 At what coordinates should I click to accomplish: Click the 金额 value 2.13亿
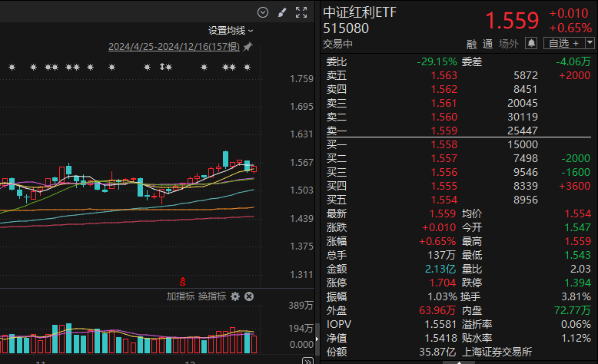[x=440, y=269]
